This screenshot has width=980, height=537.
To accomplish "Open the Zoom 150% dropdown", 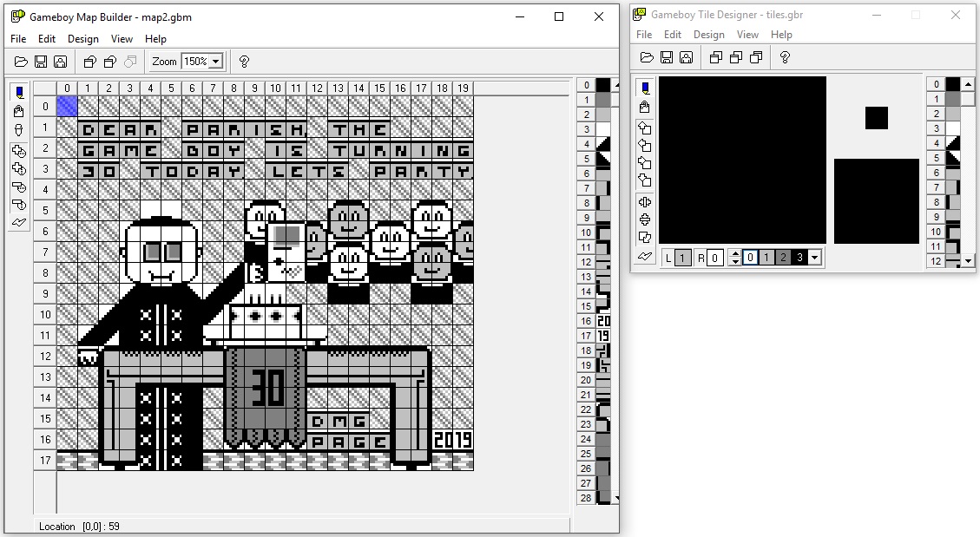I will point(215,62).
